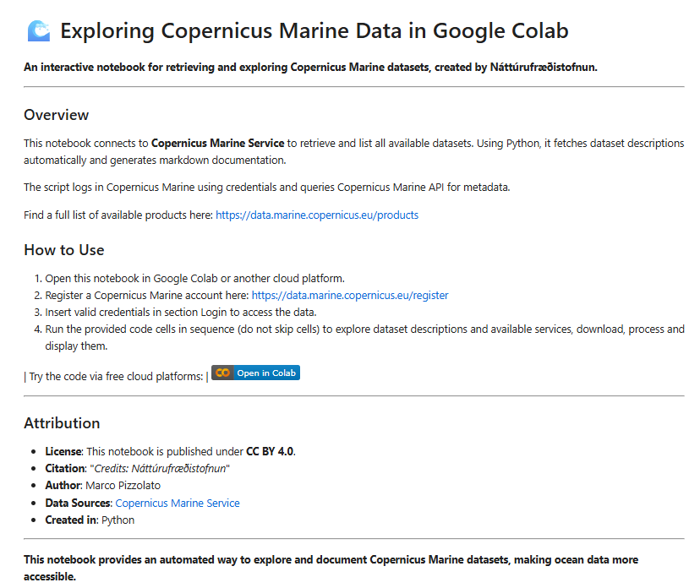Click the "Exploring Copernicus Marine Data" title
The height and width of the screenshot is (588, 700).
point(314,31)
